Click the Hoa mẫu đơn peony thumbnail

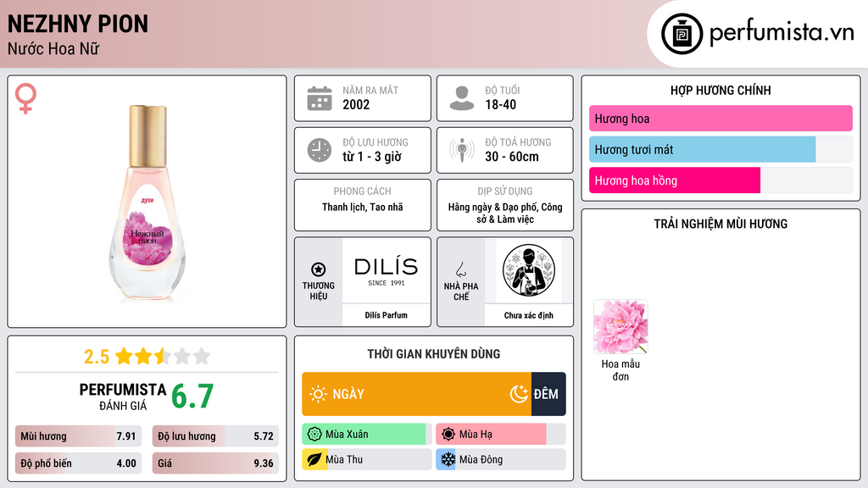click(x=620, y=326)
